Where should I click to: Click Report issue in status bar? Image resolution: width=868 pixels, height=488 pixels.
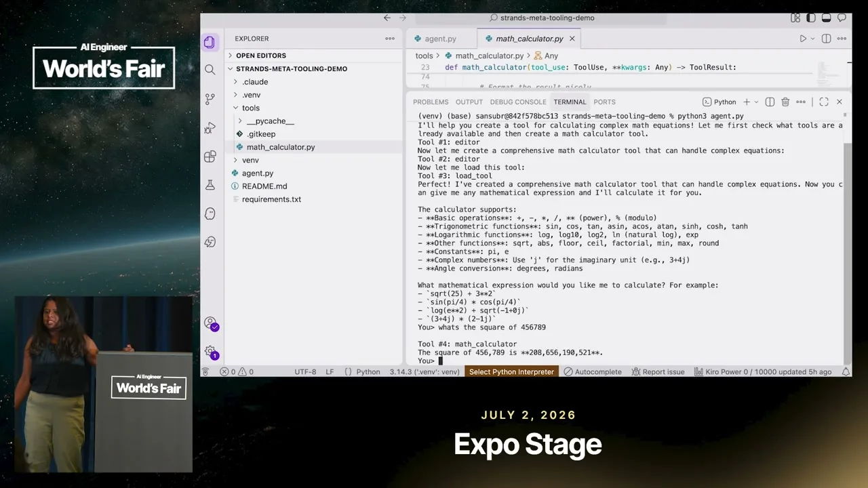pos(658,371)
